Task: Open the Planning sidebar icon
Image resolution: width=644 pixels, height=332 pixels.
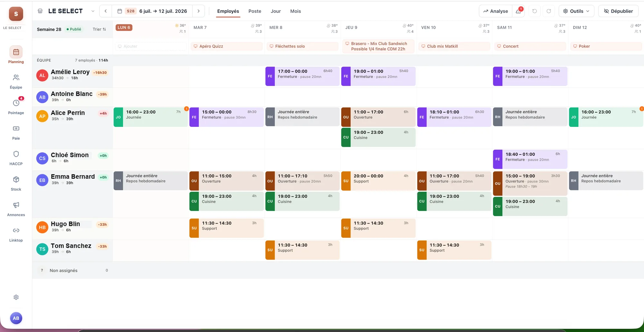Action: 16,52
